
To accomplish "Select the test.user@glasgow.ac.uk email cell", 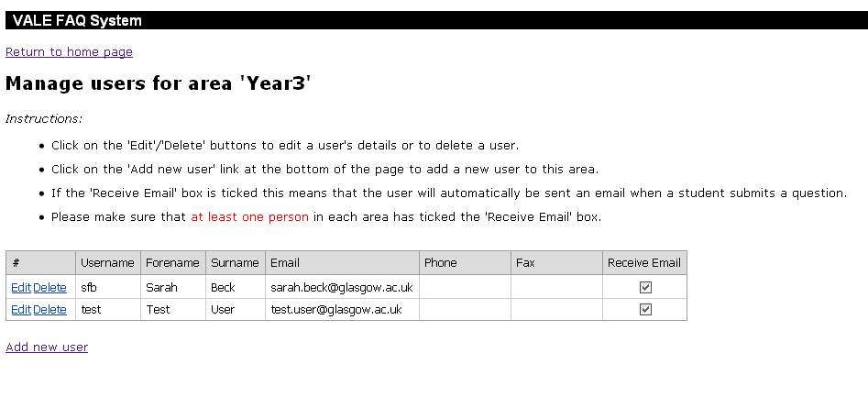I will tap(336, 310).
